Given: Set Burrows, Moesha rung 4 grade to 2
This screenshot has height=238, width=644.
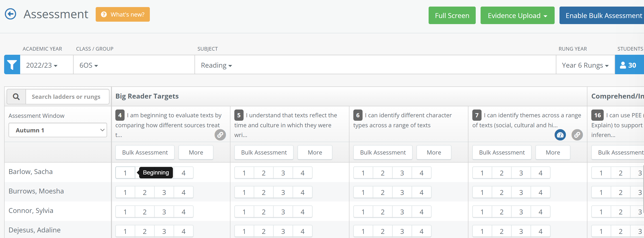Looking at the screenshot, I should pos(144,192).
